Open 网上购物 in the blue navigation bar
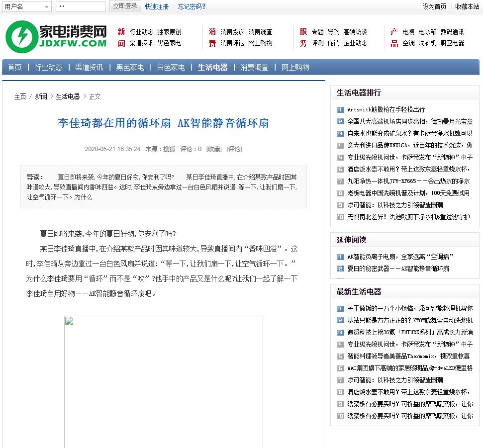 tap(295, 67)
